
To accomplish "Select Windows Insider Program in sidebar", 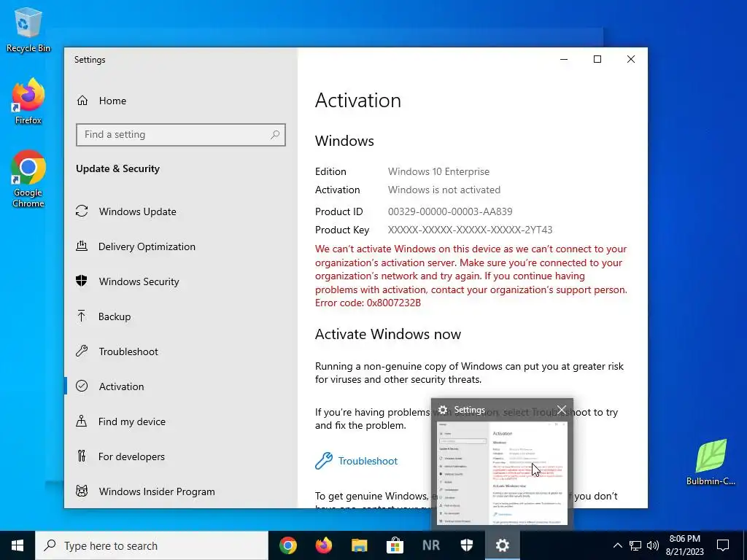I will [157, 491].
